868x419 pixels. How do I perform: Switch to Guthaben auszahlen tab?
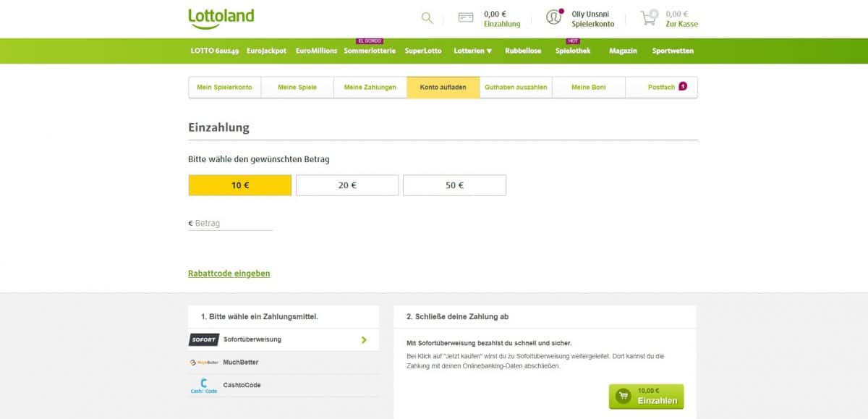(516, 88)
